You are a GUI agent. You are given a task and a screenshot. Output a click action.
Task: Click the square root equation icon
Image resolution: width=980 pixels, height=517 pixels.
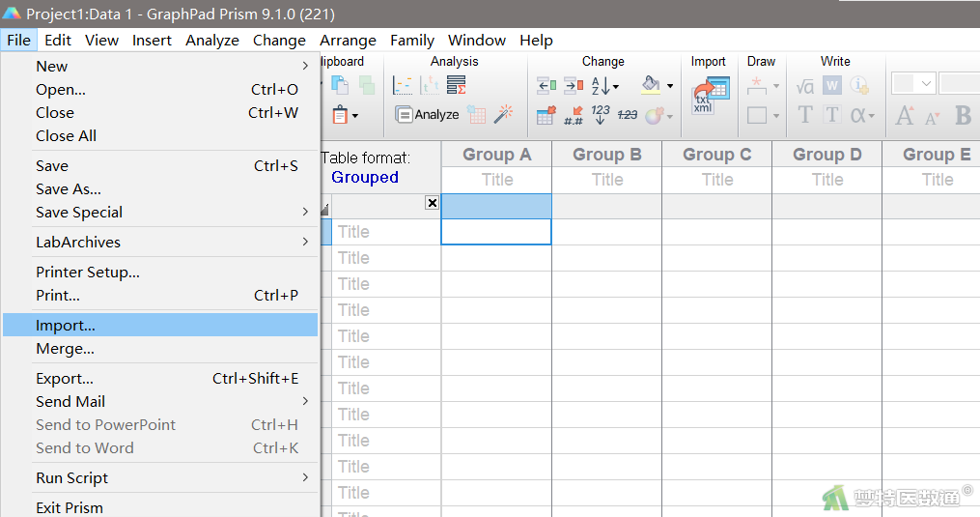(805, 86)
